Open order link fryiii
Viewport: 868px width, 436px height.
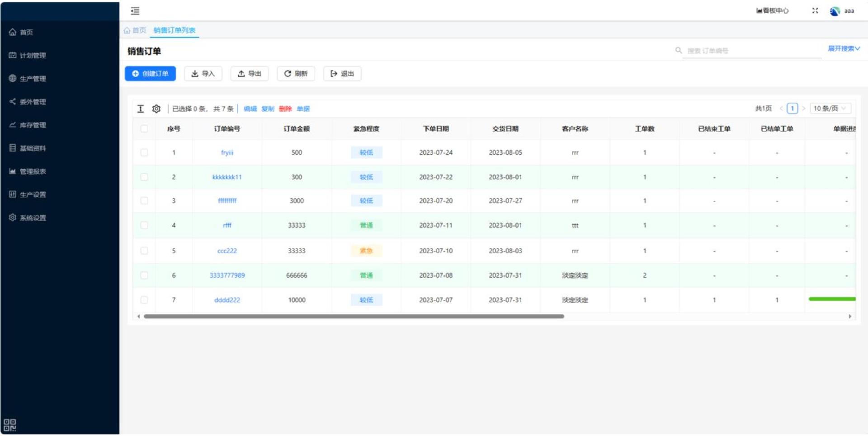tap(227, 152)
